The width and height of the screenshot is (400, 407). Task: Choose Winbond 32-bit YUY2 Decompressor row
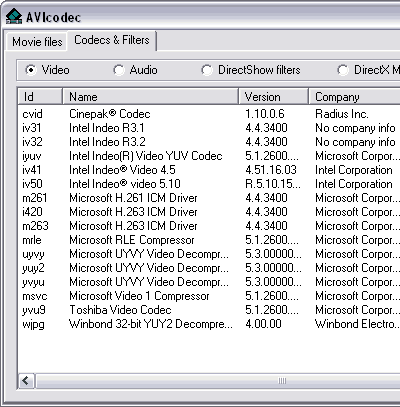click(151, 324)
